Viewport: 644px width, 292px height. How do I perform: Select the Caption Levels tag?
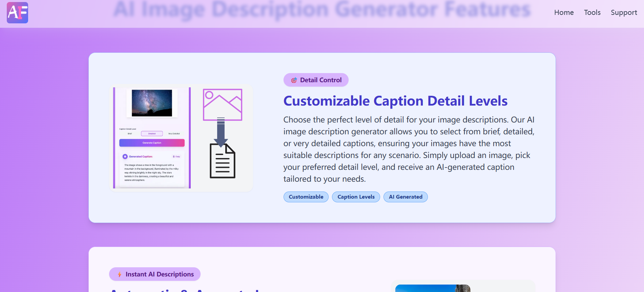pos(356,197)
